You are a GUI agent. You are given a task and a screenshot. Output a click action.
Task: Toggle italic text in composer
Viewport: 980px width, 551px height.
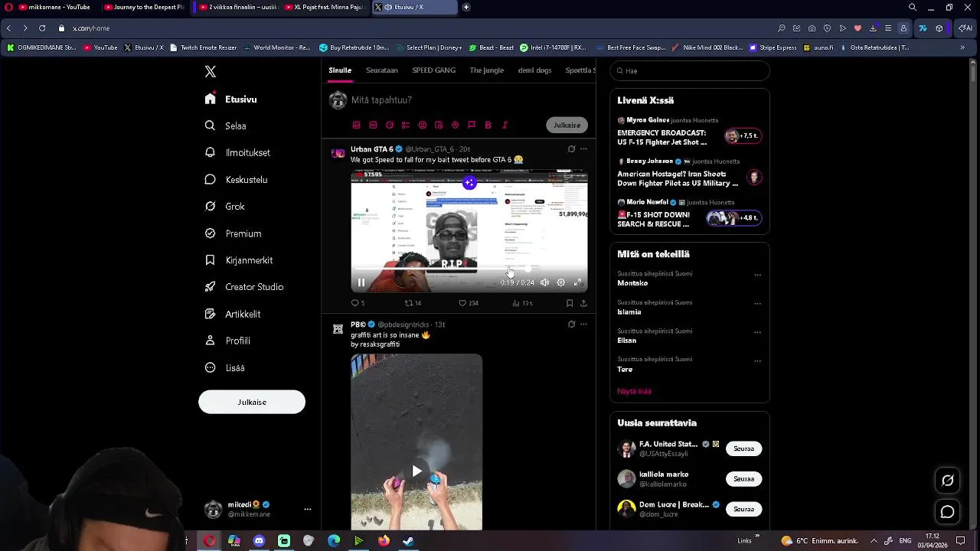[x=505, y=125]
